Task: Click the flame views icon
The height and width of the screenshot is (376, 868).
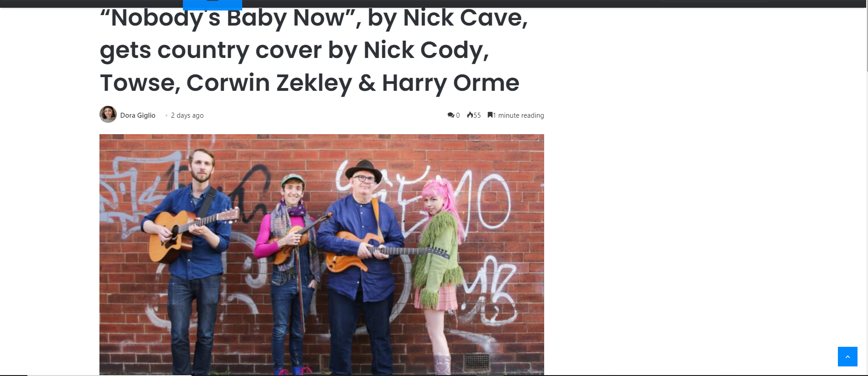Action: click(470, 115)
